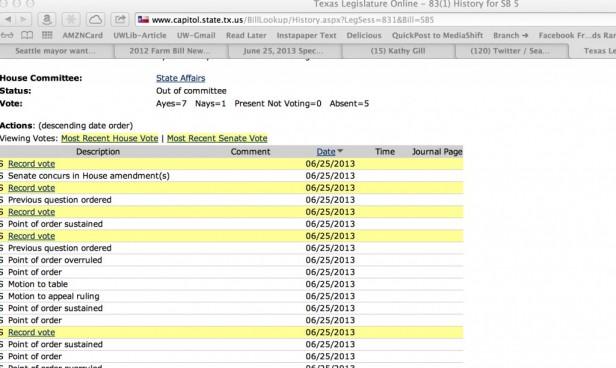
Task: Open Record vote link above Senate concurs row
Action: coord(31,164)
